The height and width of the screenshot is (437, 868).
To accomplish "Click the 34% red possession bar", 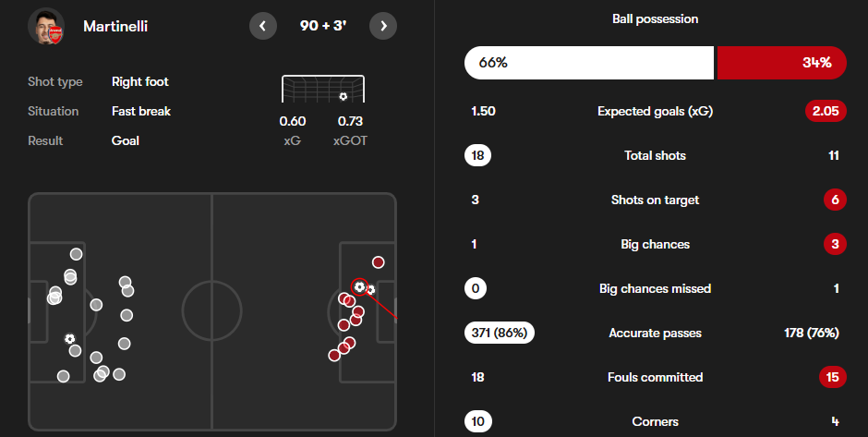I will pyautogui.click(x=781, y=63).
